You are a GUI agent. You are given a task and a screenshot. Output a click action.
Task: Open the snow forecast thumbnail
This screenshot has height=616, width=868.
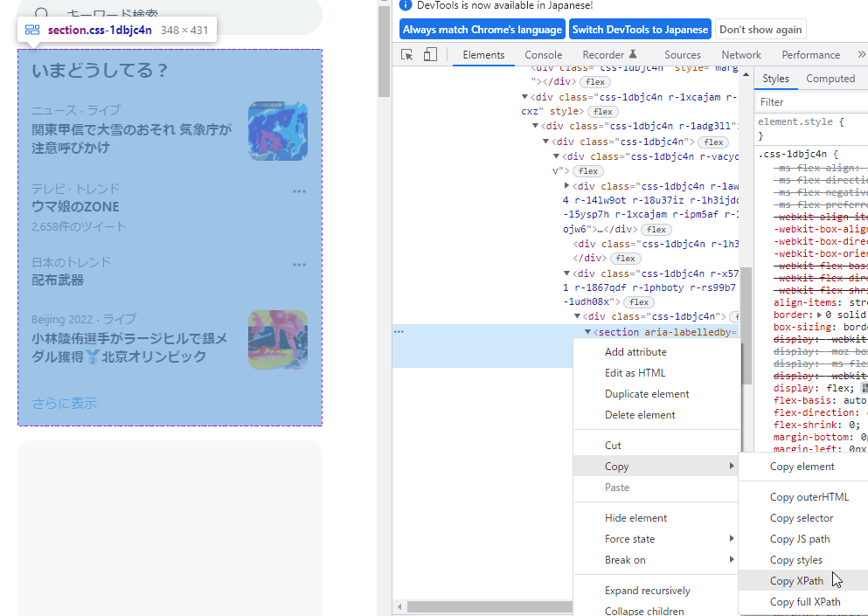(278, 130)
